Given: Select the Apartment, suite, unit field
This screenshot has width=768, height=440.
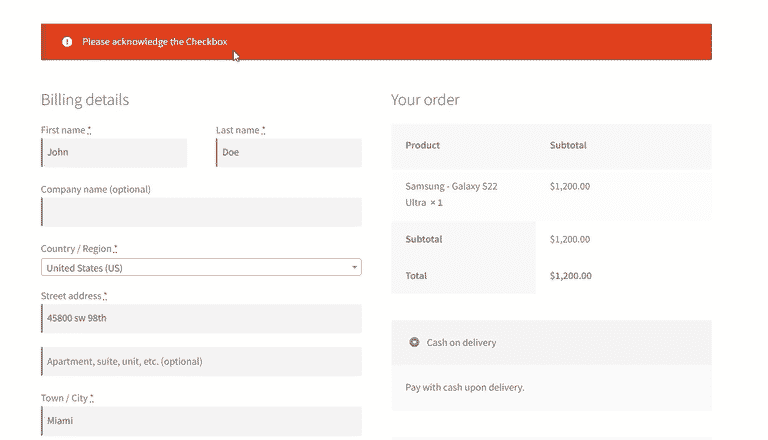Looking at the screenshot, I should pyautogui.click(x=201, y=362).
